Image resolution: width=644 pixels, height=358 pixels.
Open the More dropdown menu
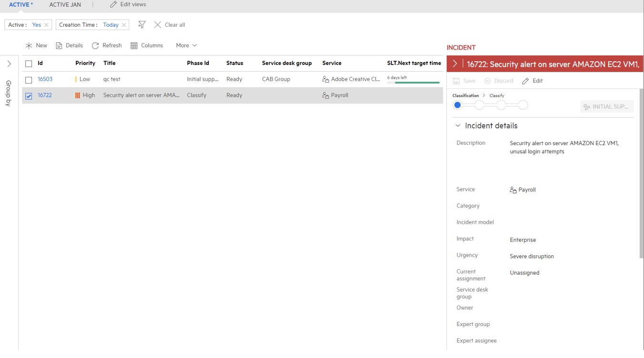coord(185,45)
